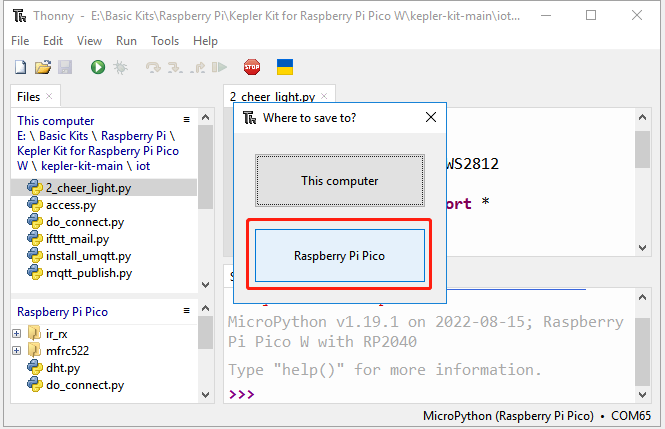
Task: Click the Step out icon
Action: click(198, 67)
